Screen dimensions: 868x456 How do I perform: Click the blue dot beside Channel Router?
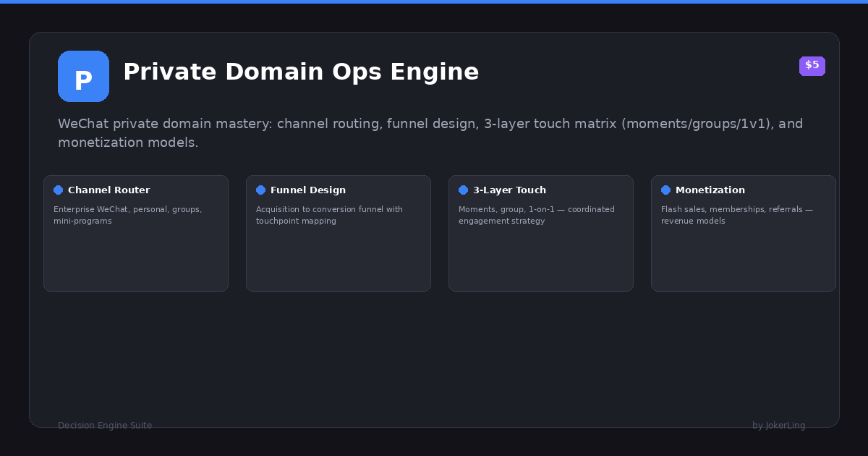(58, 190)
